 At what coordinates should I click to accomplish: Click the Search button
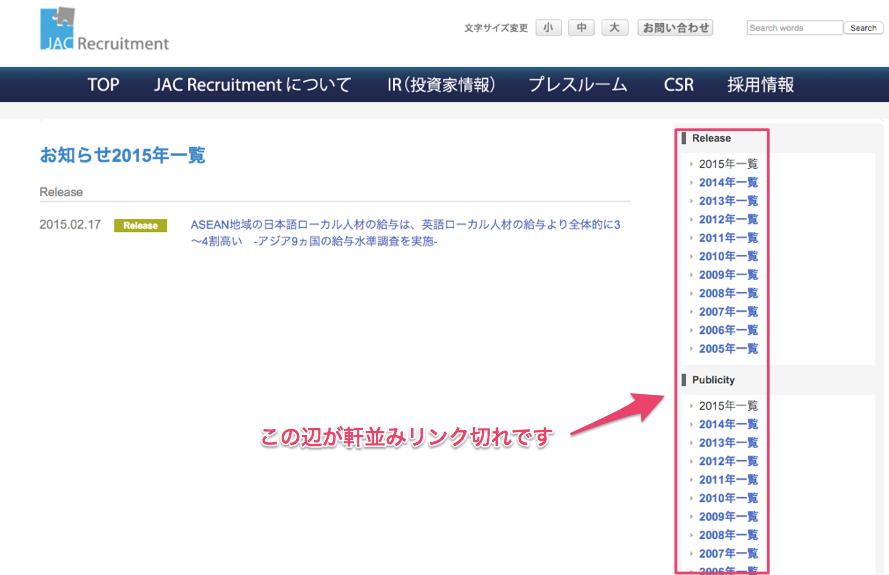863,28
